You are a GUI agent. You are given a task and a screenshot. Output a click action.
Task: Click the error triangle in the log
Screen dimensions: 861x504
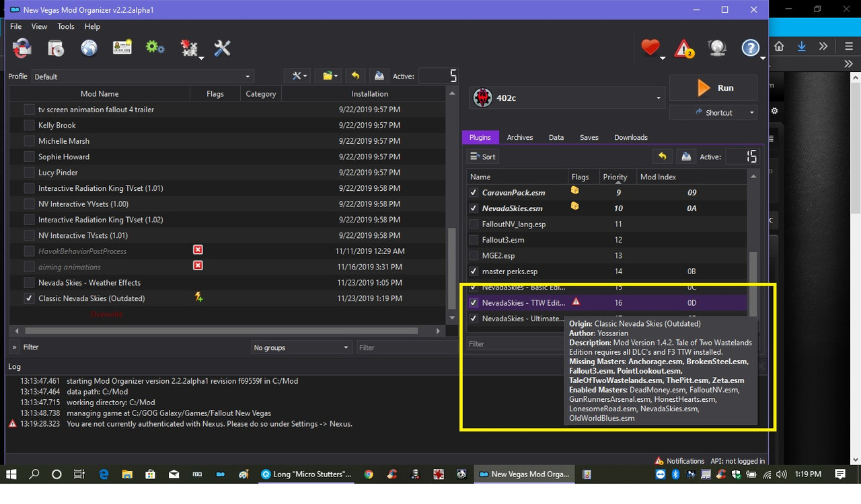[12, 424]
